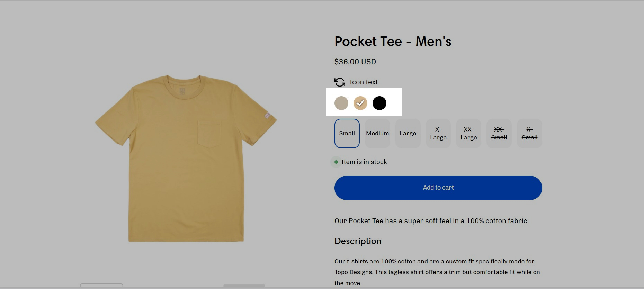The image size is (644, 289).
Task: Click the 'Icon text' label
Action: [x=364, y=82]
